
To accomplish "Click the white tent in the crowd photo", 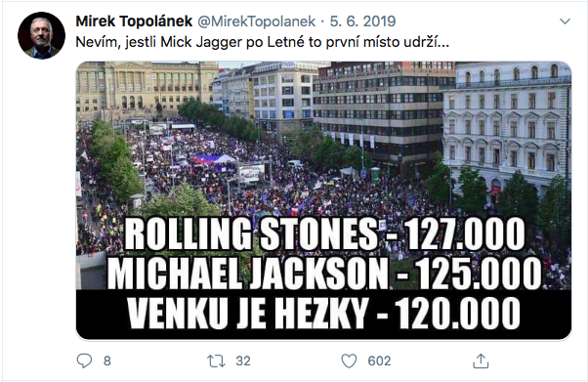I will click(225, 159).
